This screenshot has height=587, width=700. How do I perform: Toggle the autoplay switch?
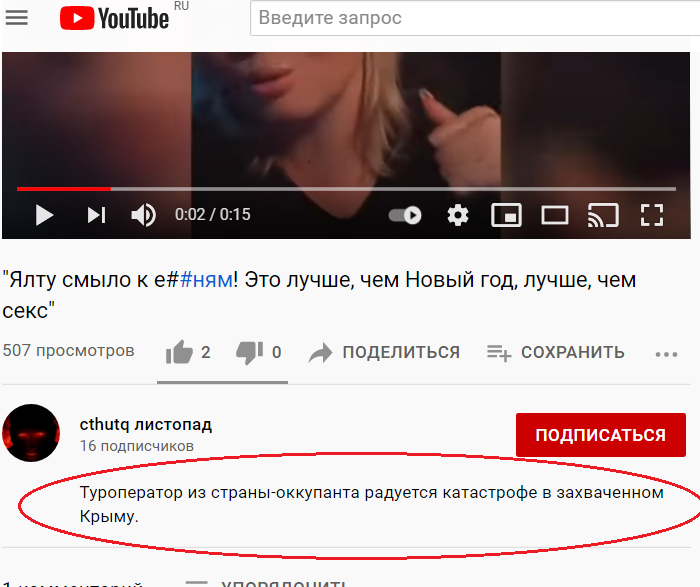405,215
